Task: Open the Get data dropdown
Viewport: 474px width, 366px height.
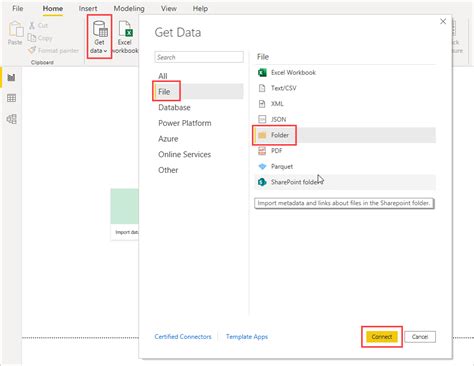Action: pyautogui.click(x=99, y=37)
